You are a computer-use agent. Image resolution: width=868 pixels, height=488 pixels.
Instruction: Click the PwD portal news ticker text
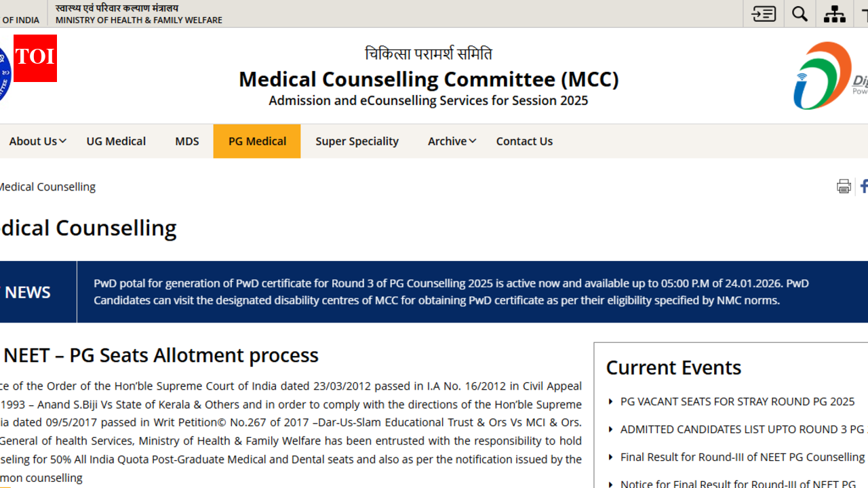pos(451,291)
